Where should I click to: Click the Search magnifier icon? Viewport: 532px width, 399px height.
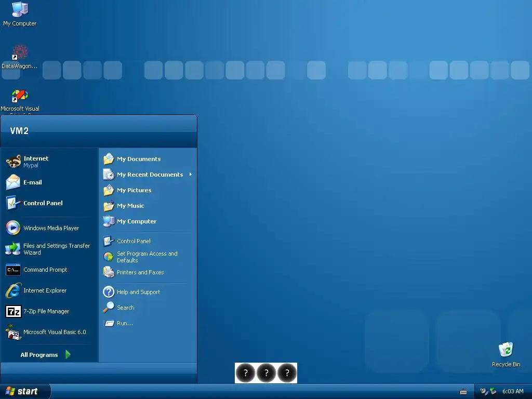(109, 308)
